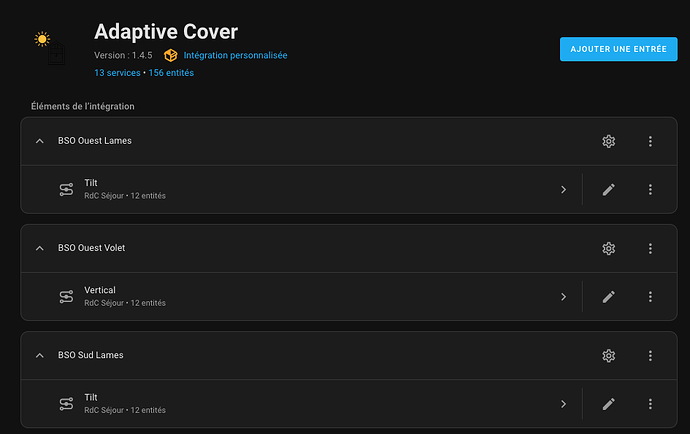690x434 pixels.
Task: Select the BSO Ouest Volet title
Action: (x=92, y=248)
